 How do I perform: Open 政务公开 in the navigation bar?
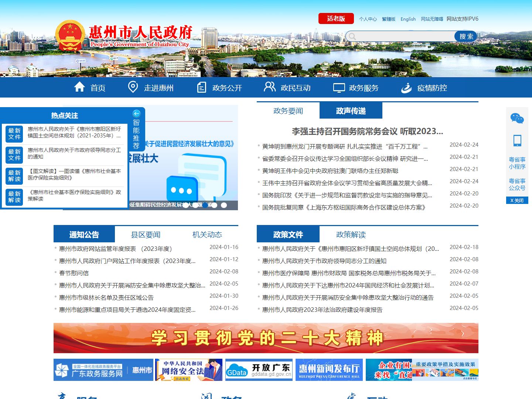227,88
